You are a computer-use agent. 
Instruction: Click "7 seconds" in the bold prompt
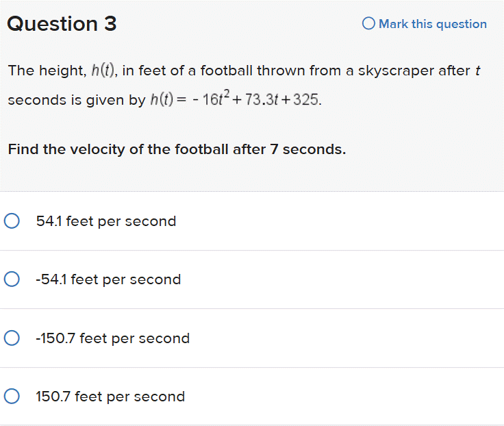(x=308, y=149)
